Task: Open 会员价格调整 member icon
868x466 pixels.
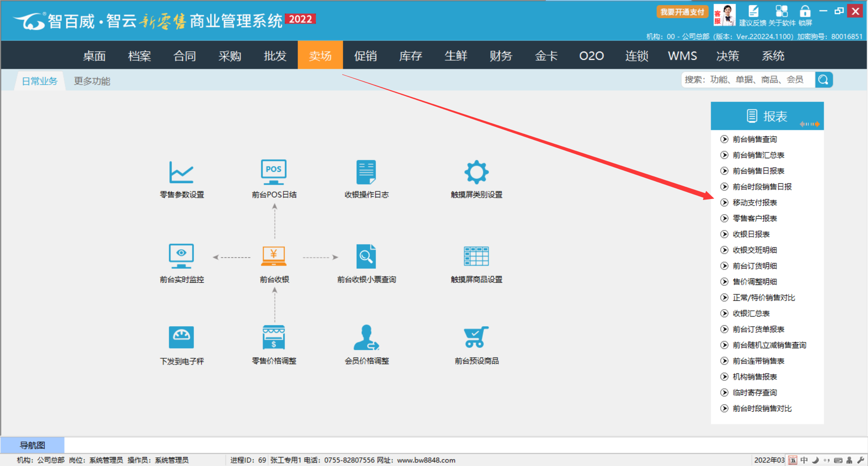Action: pos(366,338)
